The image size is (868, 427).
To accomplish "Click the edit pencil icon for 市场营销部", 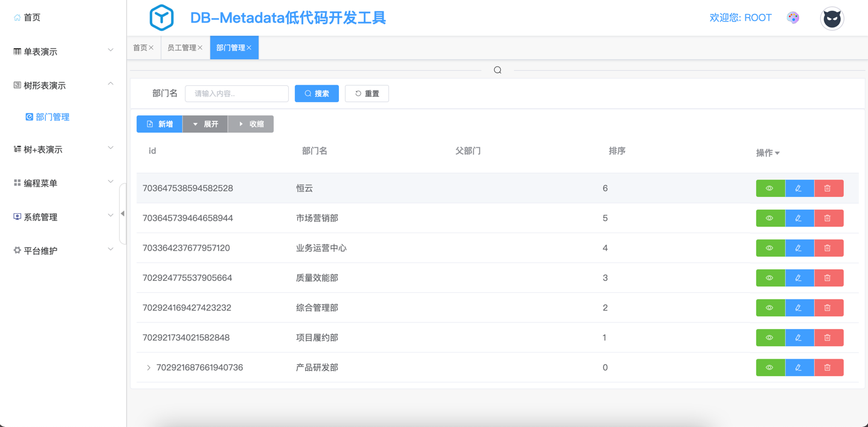I will pyautogui.click(x=799, y=218).
